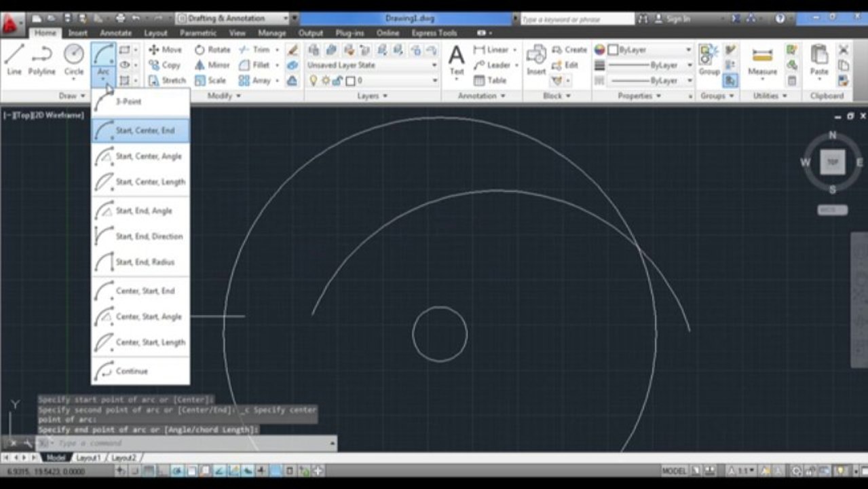The width and height of the screenshot is (868, 489).
Task: Choose Center, Start, Length arc option
Action: 140,342
